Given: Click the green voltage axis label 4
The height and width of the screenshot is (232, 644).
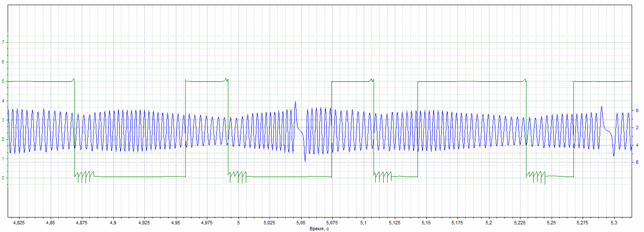Looking at the screenshot, I should coord(3,101).
